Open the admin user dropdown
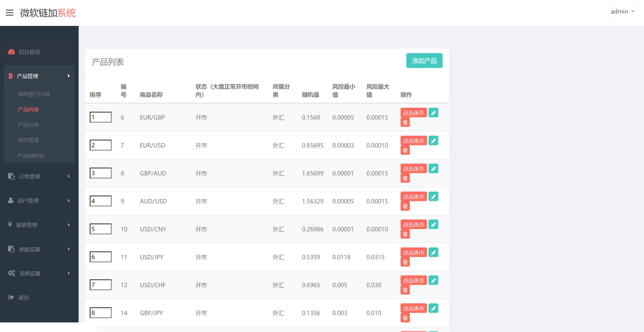 622,12
